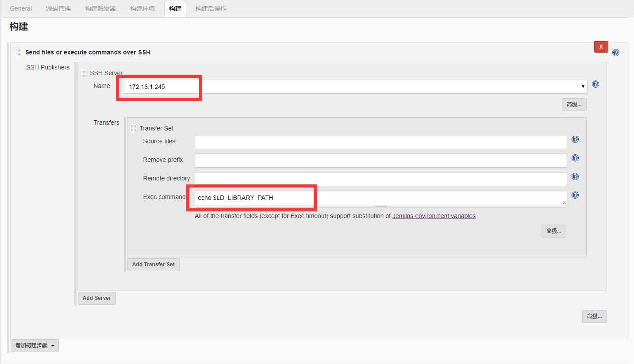This screenshot has width=634, height=364.
Task: Focus the Remote directory input
Action: point(381,179)
